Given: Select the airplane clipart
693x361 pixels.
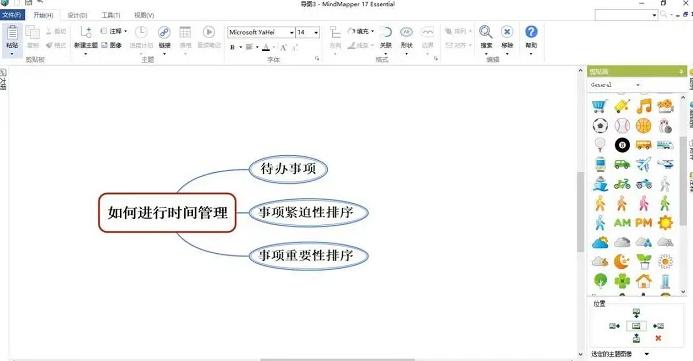Looking at the screenshot, I should (644, 164).
